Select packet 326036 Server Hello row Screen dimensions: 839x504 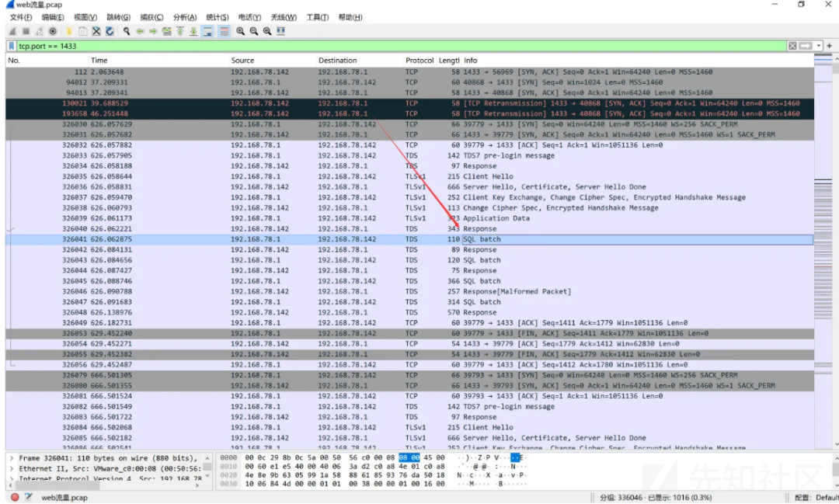click(x=409, y=186)
